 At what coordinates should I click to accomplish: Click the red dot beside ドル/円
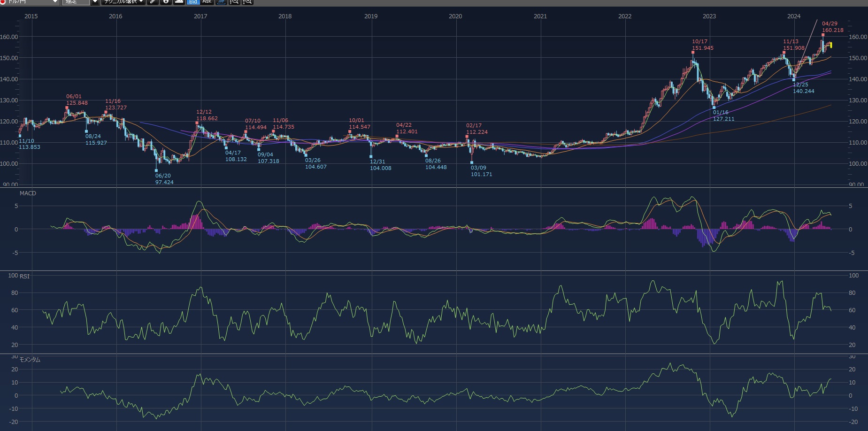click(x=2, y=2)
